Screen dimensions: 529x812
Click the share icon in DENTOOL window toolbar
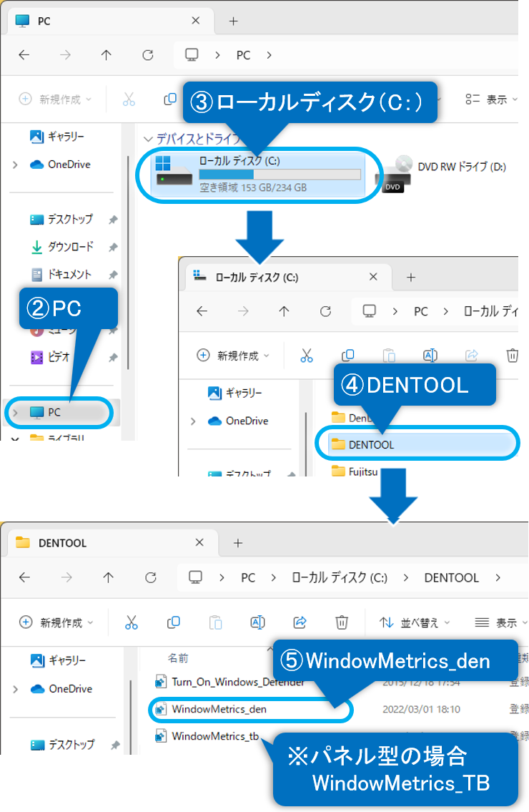pyautogui.click(x=300, y=622)
